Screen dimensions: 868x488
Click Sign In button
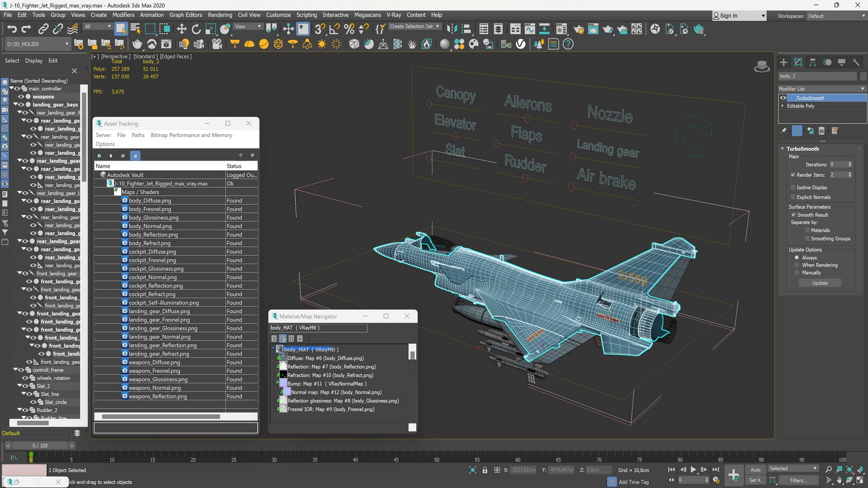pos(739,16)
